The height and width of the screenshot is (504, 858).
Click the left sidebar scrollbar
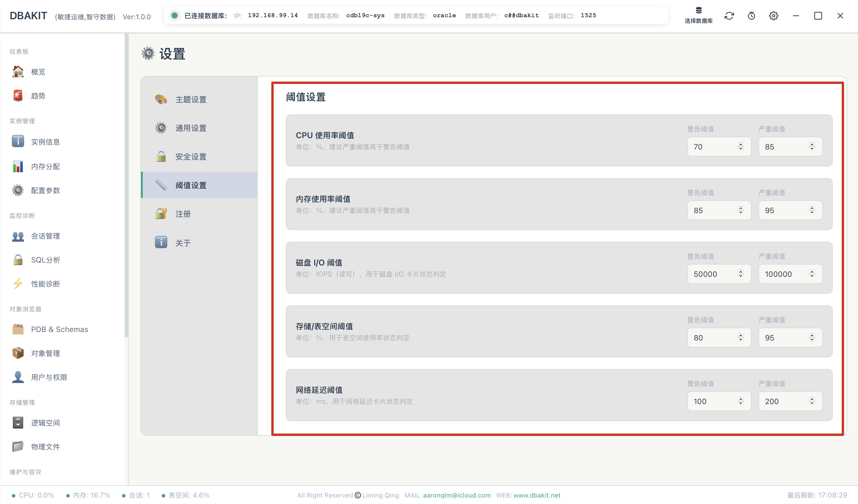tap(126, 185)
